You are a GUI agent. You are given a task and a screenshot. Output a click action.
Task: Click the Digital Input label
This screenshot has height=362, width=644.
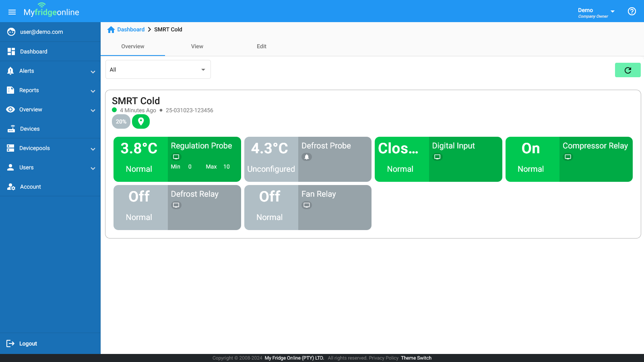tap(454, 146)
